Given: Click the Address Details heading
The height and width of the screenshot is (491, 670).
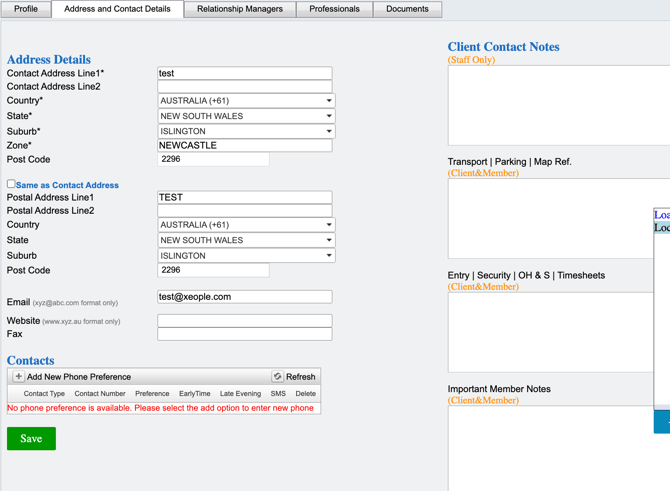Looking at the screenshot, I should click(49, 59).
